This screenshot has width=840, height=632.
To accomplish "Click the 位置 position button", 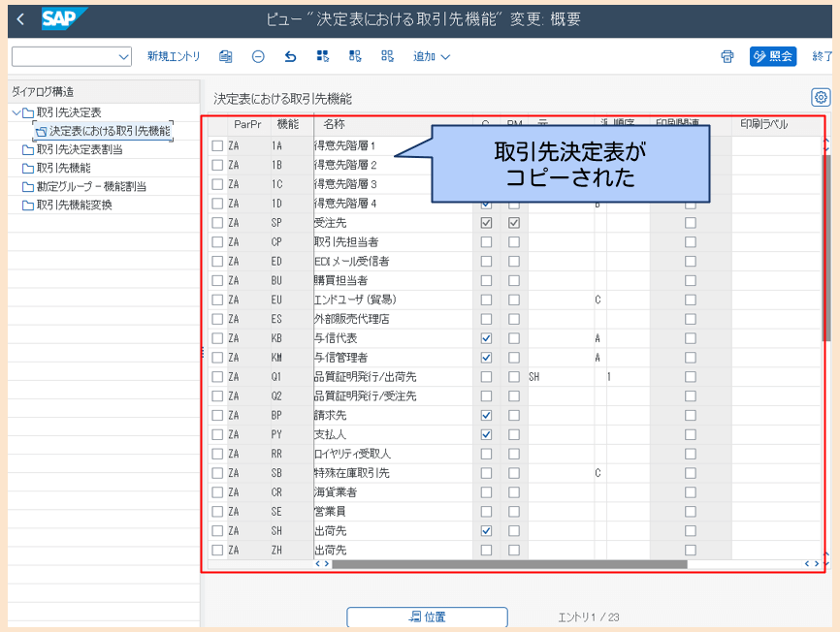I will pyautogui.click(x=427, y=616).
